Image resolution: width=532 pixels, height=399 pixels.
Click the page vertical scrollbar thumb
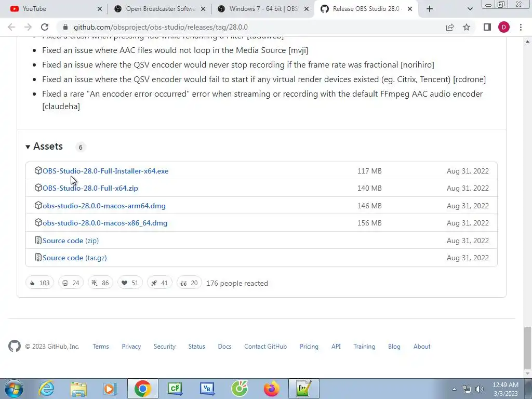pos(527,348)
